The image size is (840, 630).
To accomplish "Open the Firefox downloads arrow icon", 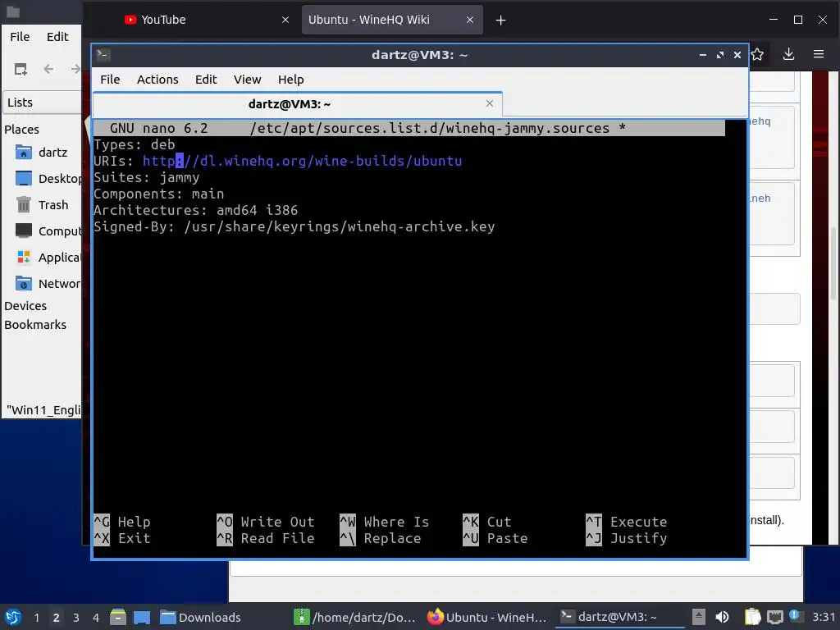I will (x=788, y=54).
